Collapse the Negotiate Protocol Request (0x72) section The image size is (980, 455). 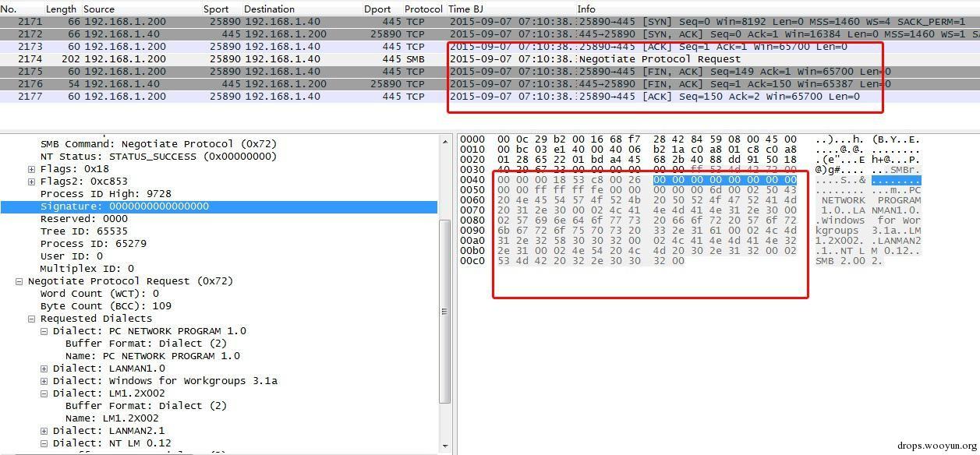(19, 281)
